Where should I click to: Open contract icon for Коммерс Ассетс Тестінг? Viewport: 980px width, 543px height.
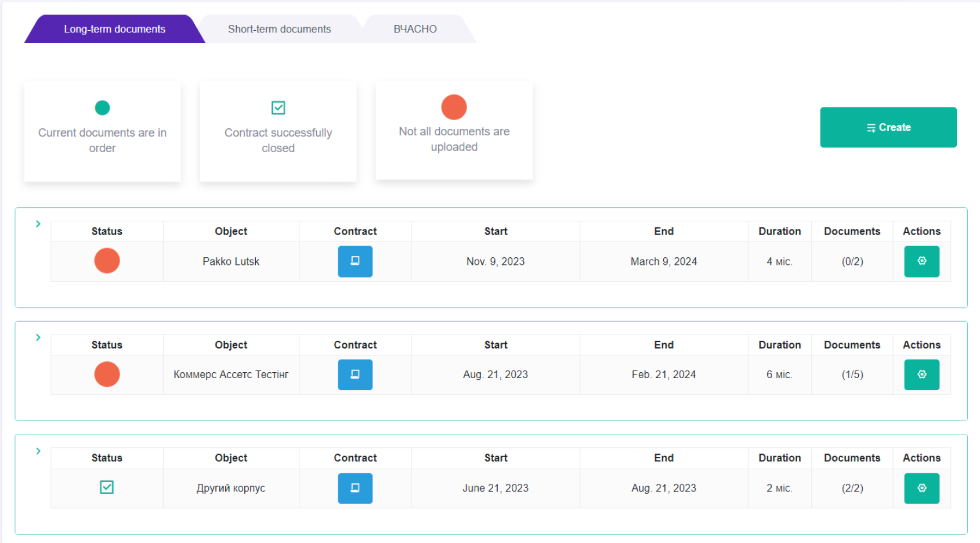click(x=355, y=375)
